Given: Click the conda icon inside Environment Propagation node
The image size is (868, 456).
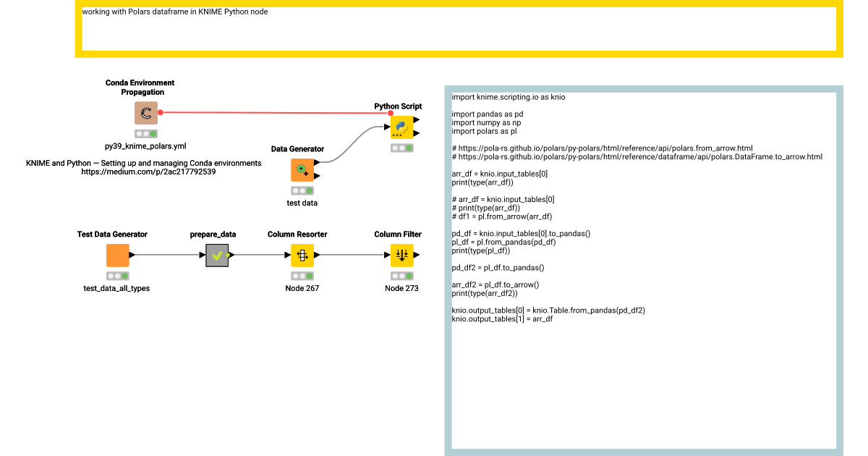Looking at the screenshot, I should (x=145, y=113).
